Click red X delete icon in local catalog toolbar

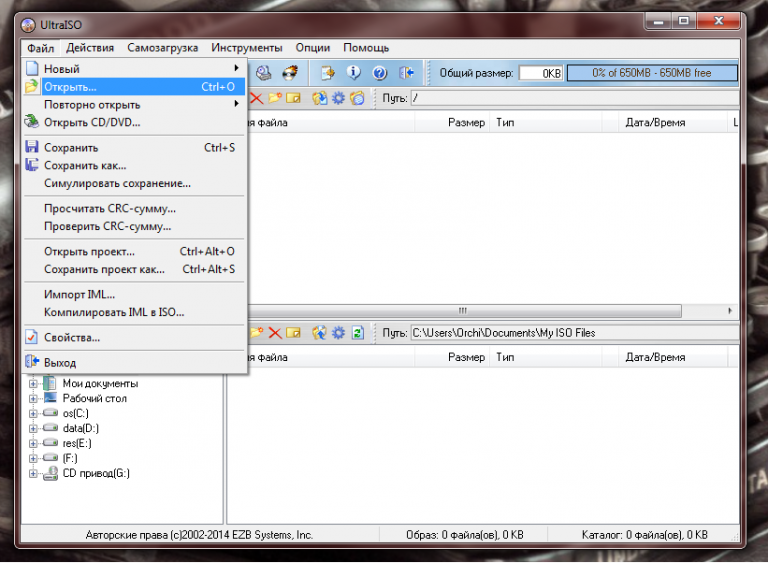(275, 333)
